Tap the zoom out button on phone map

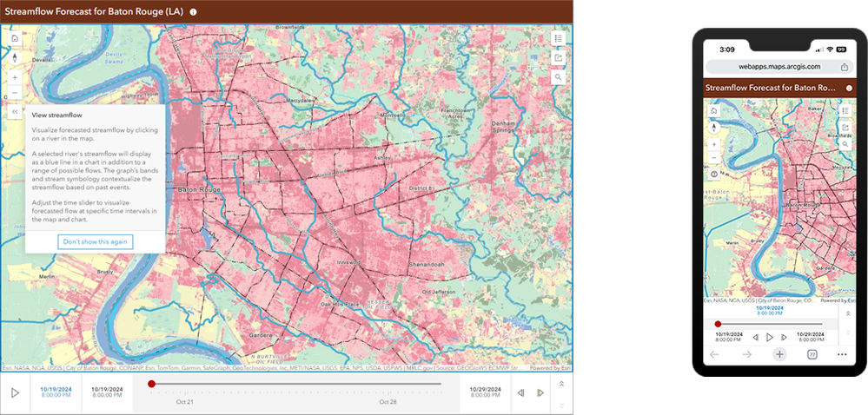(x=714, y=158)
